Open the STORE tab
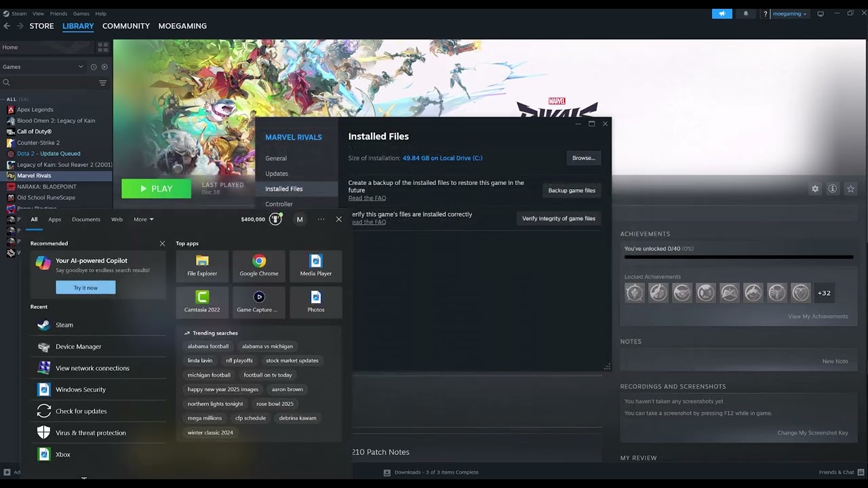The width and height of the screenshot is (868, 488). [x=41, y=26]
